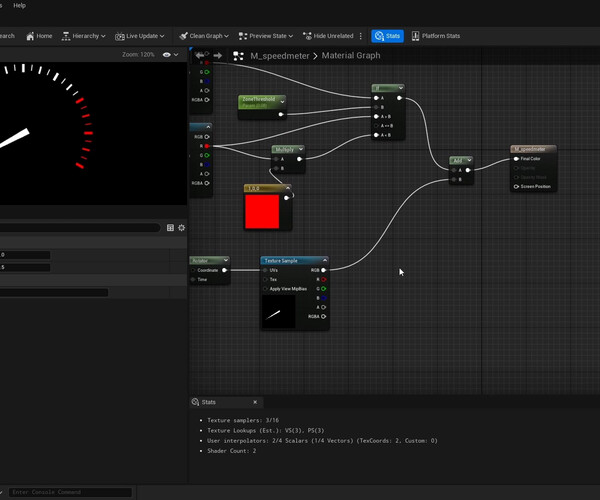Click the If node B input pin

[x=376, y=107]
